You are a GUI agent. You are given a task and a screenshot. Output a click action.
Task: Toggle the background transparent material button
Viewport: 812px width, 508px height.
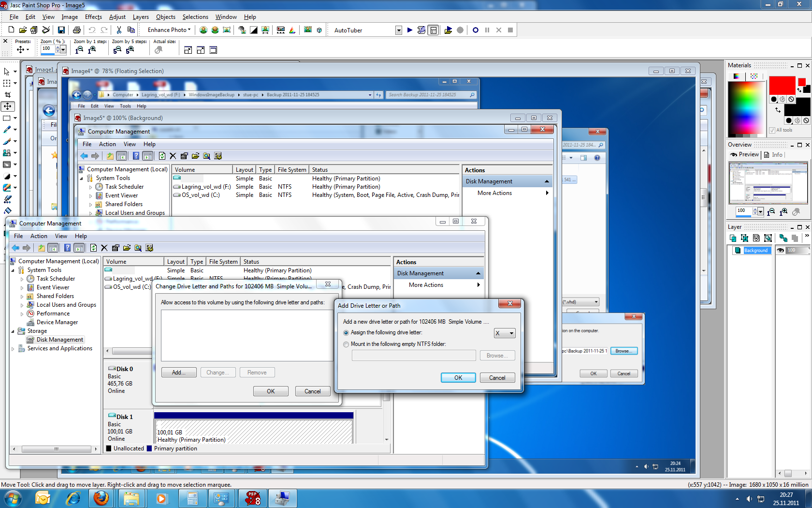pos(806,120)
